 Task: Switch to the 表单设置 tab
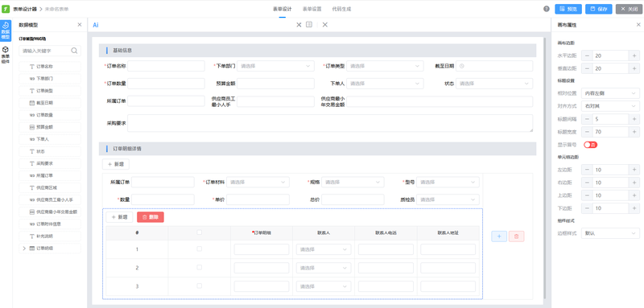coord(312,9)
